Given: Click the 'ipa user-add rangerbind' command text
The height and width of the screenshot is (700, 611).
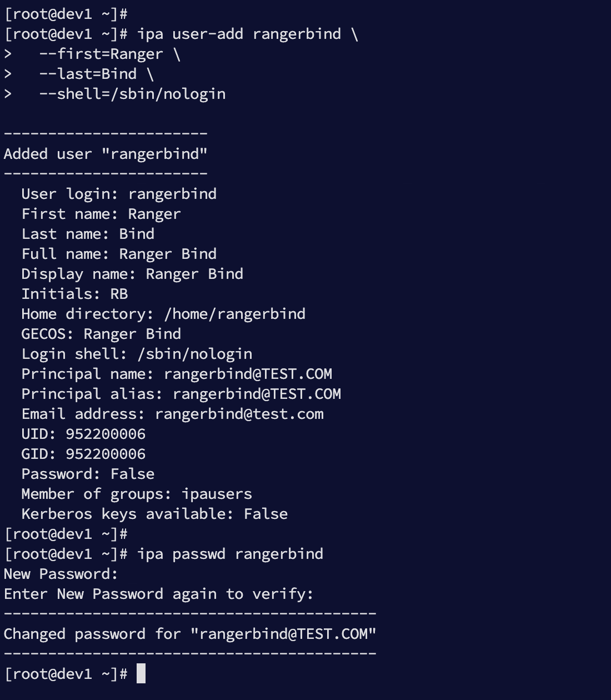Looking at the screenshot, I should [239, 34].
